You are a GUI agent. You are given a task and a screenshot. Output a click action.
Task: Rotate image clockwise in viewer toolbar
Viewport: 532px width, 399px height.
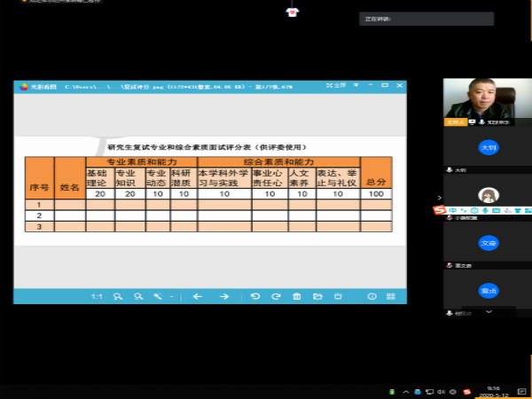[x=276, y=296]
